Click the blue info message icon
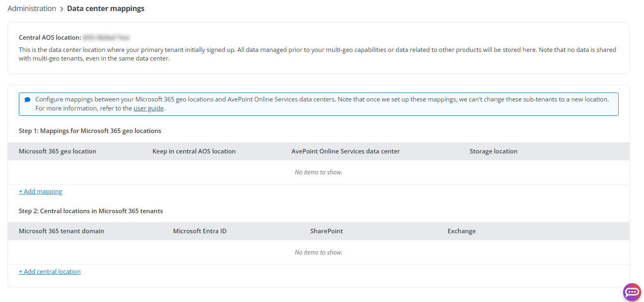The height and width of the screenshot is (302, 644). pyautogui.click(x=27, y=99)
